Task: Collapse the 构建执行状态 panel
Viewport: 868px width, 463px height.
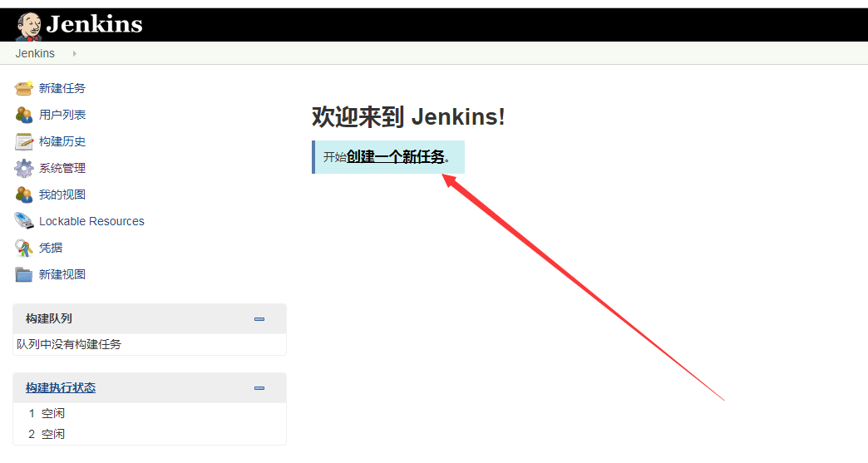Action: click(259, 388)
